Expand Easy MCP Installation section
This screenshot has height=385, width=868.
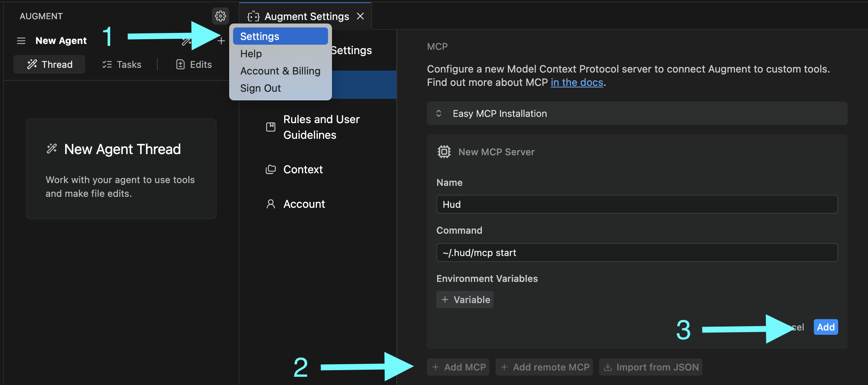tap(637, 113)
